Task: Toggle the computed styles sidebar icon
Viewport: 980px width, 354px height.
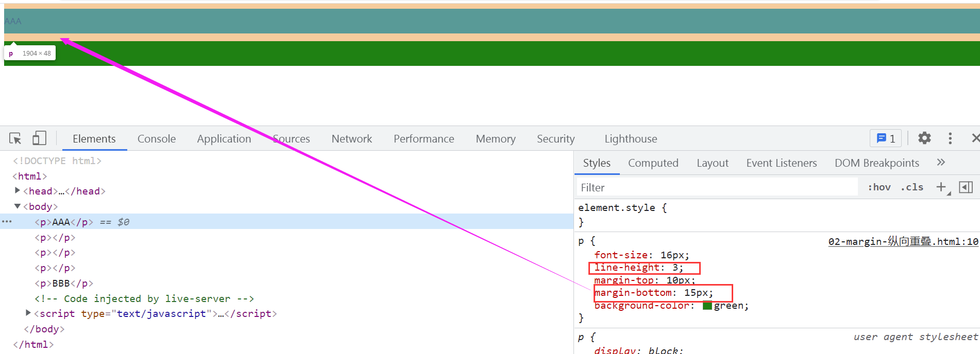Action: [x=966, y=187]
